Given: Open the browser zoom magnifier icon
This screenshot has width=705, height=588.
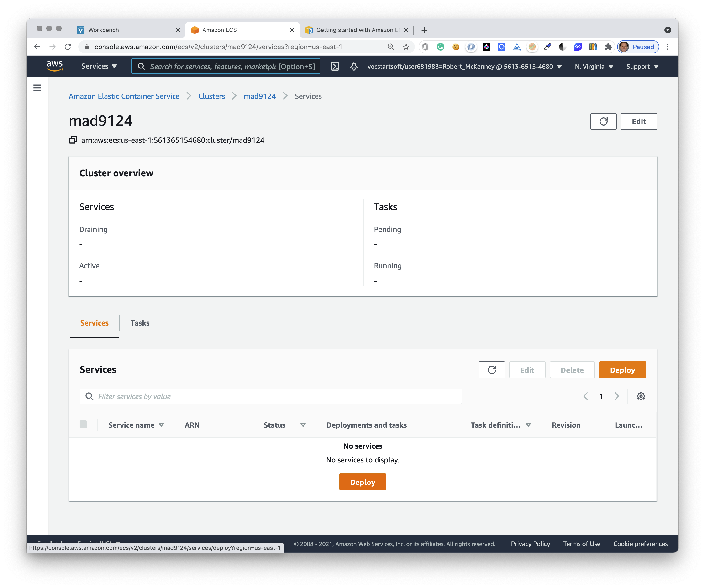Looking at the screenshot, I should click(x=391, y=47).
